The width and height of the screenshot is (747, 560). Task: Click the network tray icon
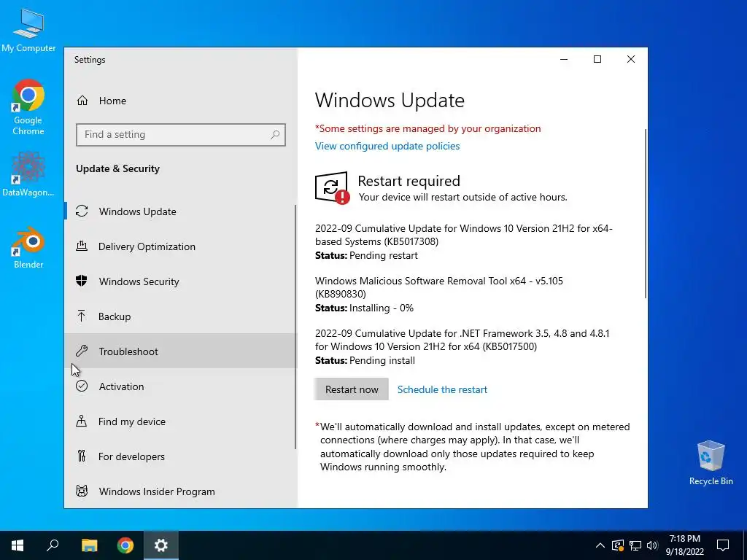click(x=635, y=545)
